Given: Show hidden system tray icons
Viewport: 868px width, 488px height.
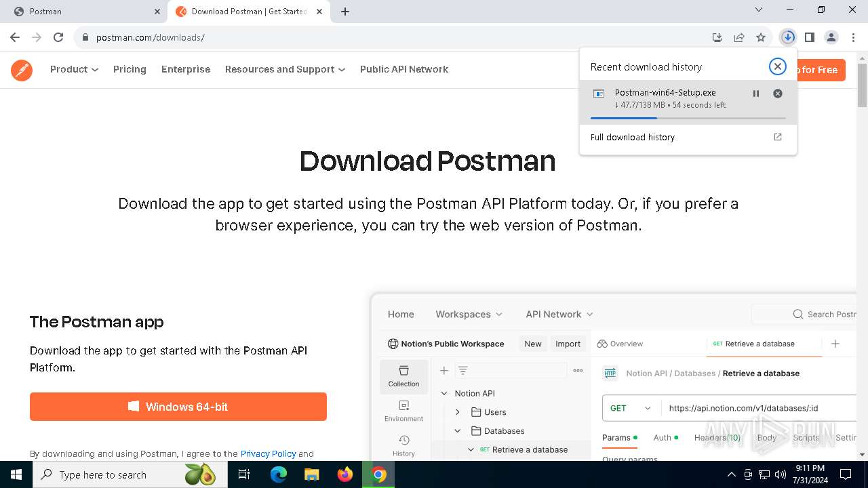Looking at the screenshot, I should [731, 474].
